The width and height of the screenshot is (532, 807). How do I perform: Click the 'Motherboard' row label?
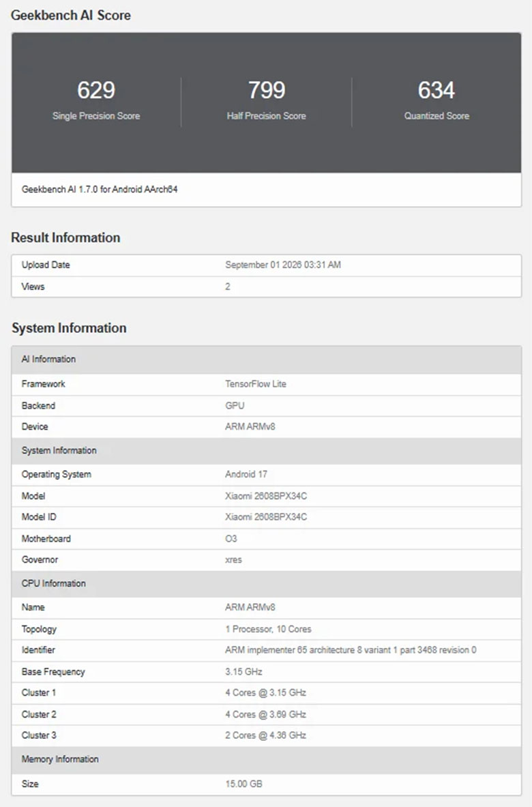point(46,539)
